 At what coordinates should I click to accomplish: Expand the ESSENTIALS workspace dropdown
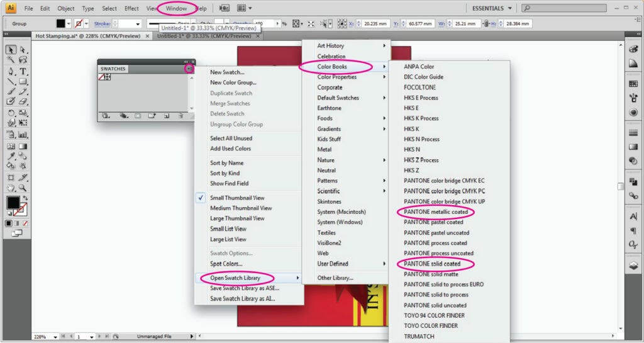point(492,8)
